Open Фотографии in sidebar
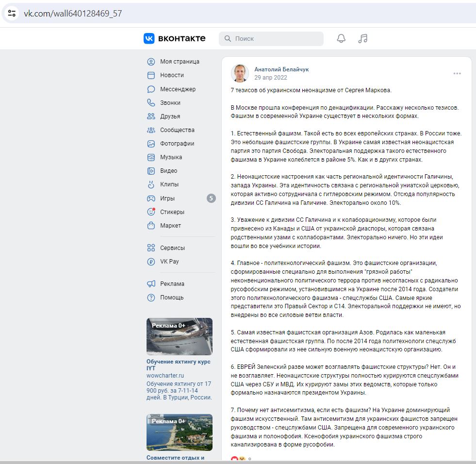The width and height of the screenshot is (476, 464). tap(177, 144)
